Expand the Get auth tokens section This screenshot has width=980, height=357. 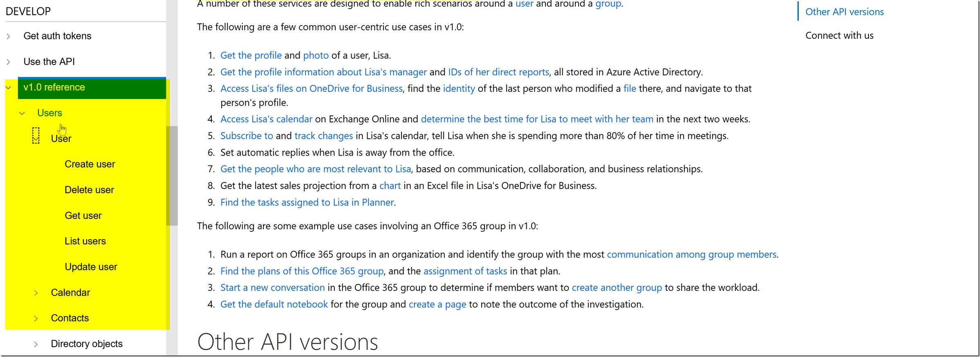(x=8, y=36)
